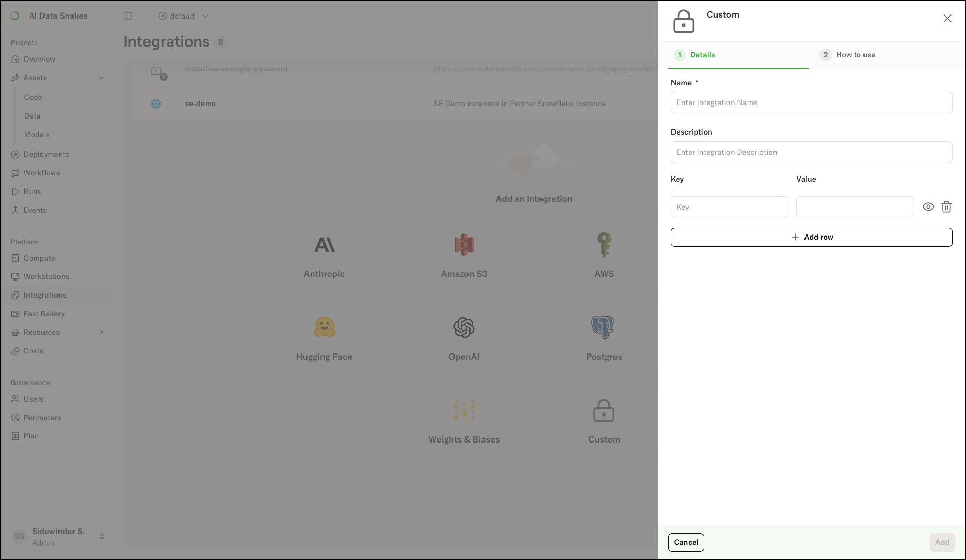The height and width of the screenshot is (560, 966).
Task: Open Fast Bakery page
Action: coord(44,314)
